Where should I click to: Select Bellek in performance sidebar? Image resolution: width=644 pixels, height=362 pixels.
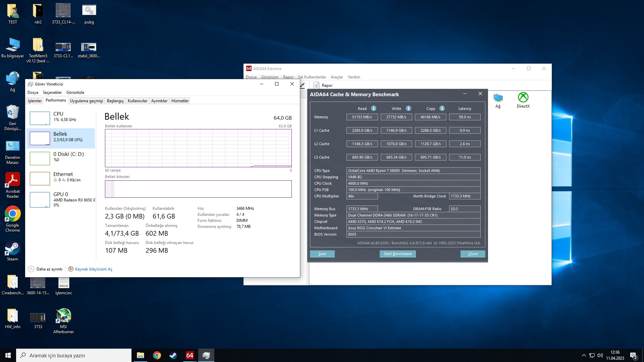pos(61,138)
